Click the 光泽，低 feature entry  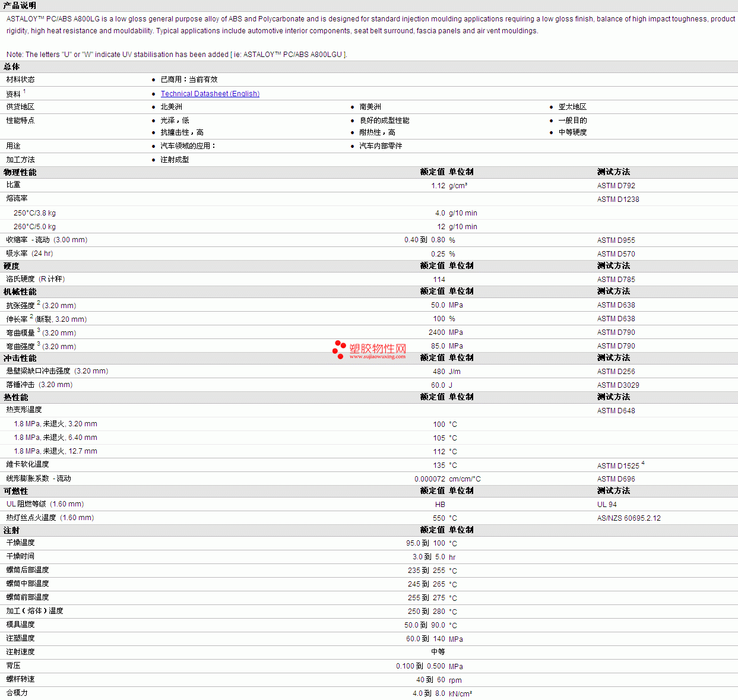[175, 121]
